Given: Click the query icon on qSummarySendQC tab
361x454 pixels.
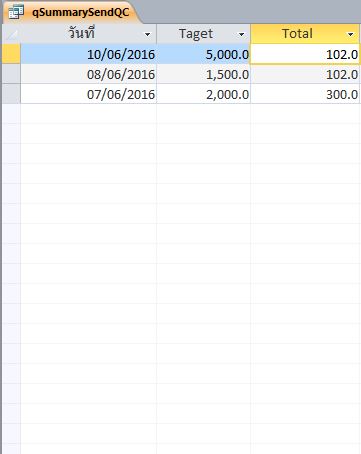Looking at the screenshot, I should pyautogui.click(x=16, y=12).
